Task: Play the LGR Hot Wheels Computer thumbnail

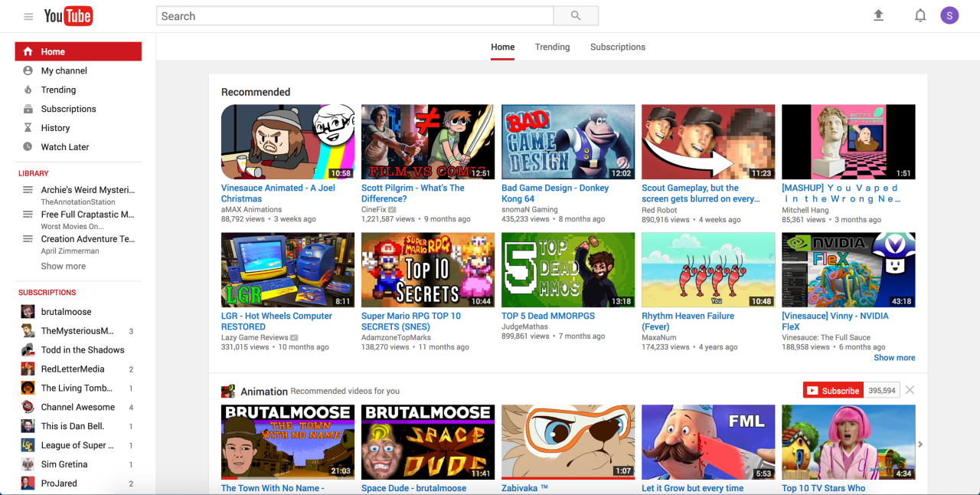Action: (288, 270)
